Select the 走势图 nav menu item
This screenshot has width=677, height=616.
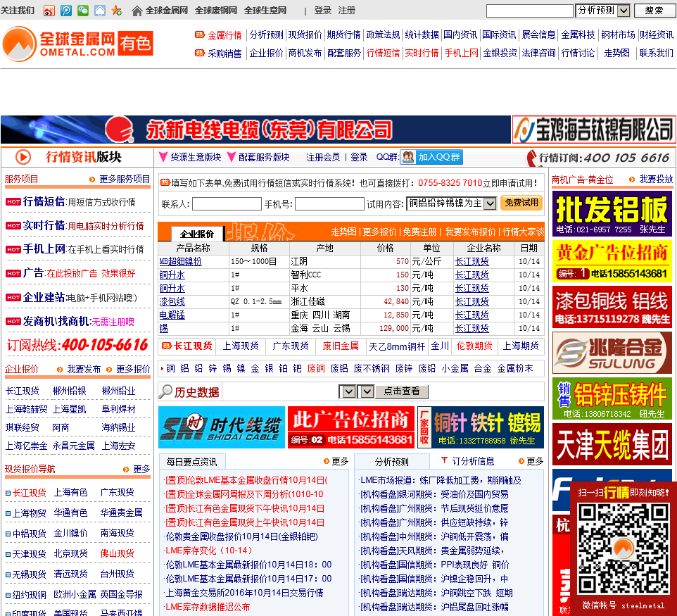click(616, 53)
